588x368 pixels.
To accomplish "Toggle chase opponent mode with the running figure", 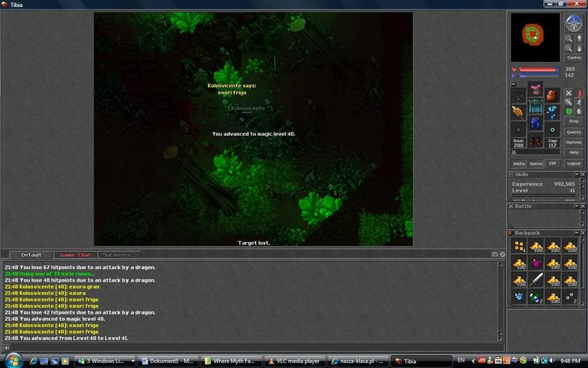I will (x=579, y=102).
